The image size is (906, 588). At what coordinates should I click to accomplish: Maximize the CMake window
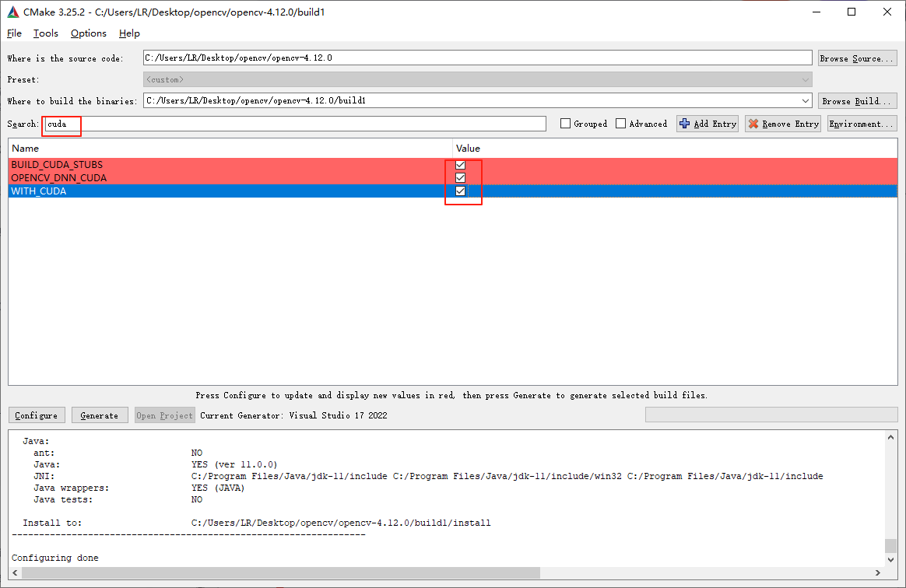[x=851, y=12]
